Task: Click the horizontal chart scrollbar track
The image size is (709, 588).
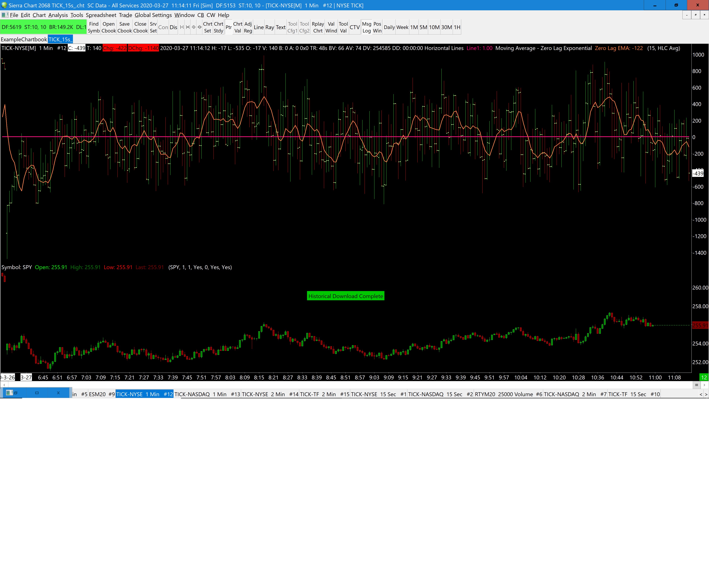Action: click(x=338, y=385)
